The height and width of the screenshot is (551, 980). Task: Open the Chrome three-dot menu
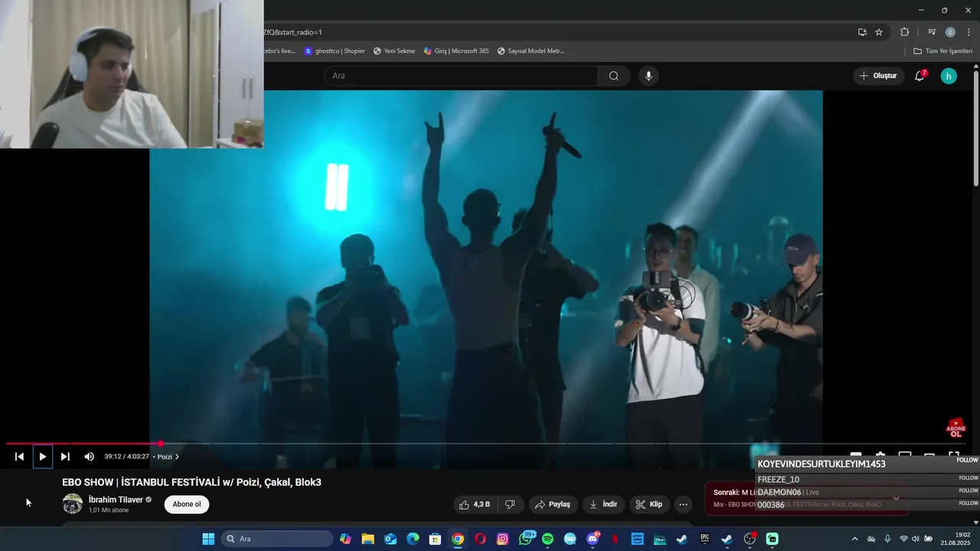click(x=969, y=32)
